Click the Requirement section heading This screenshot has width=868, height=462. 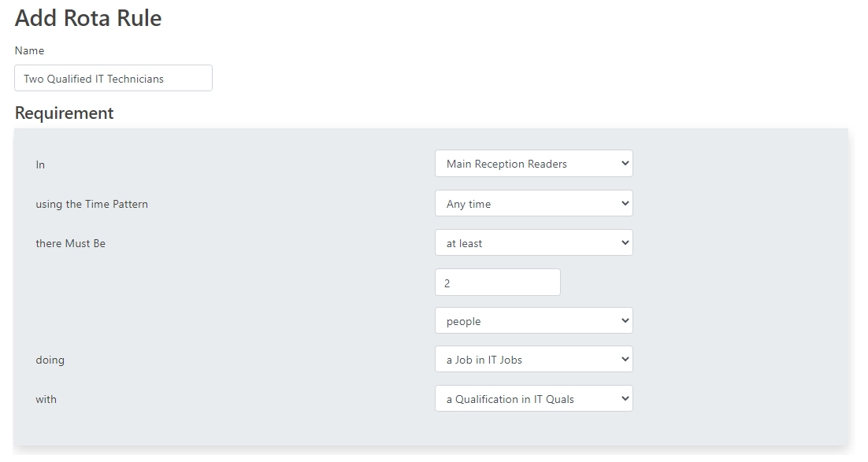65,113
